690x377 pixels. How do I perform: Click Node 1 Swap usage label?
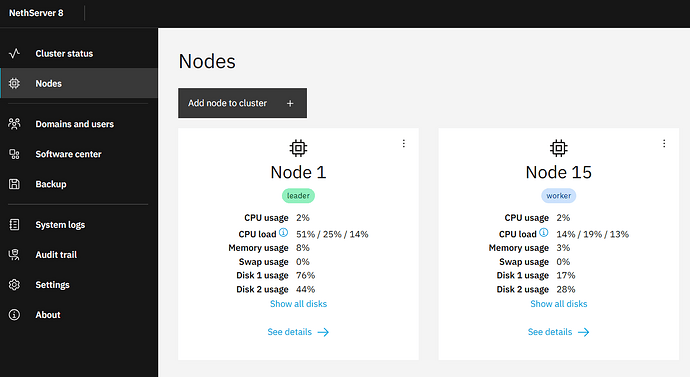click(x=264, y=262)
